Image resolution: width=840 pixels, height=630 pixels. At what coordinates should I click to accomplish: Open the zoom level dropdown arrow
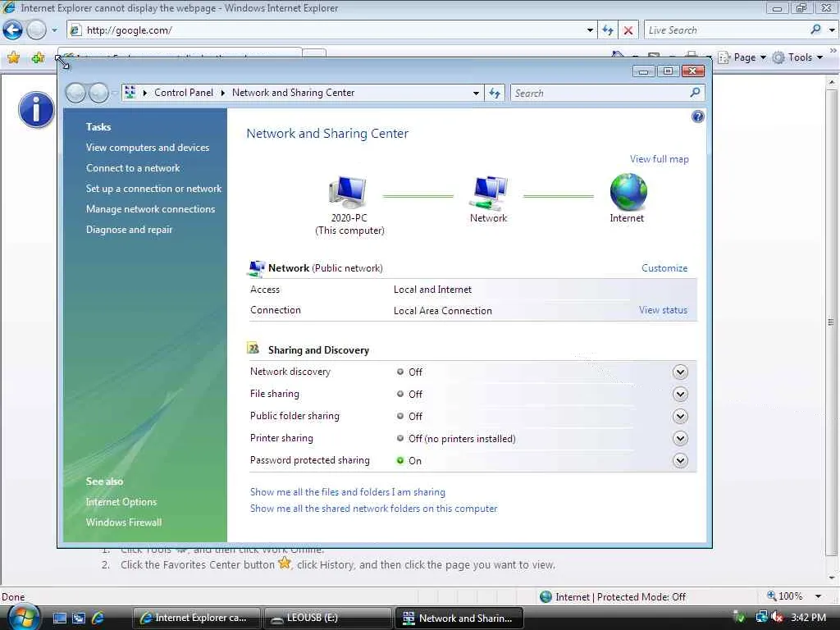(x=818, y=596)
